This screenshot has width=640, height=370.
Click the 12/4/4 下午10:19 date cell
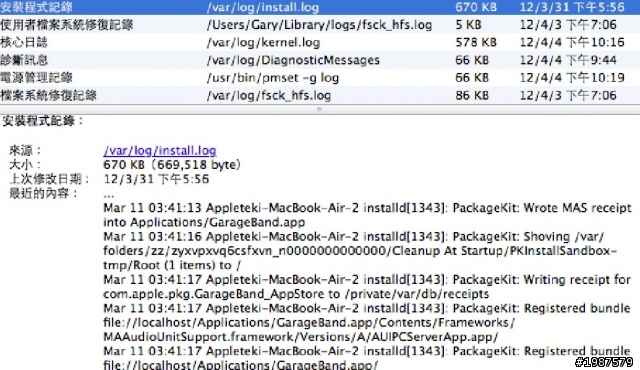click(572, 78)
